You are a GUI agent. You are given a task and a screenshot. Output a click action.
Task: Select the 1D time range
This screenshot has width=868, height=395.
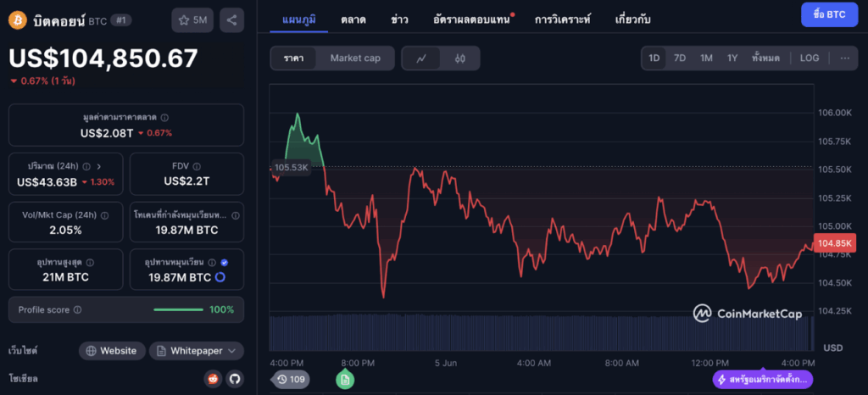654,58
